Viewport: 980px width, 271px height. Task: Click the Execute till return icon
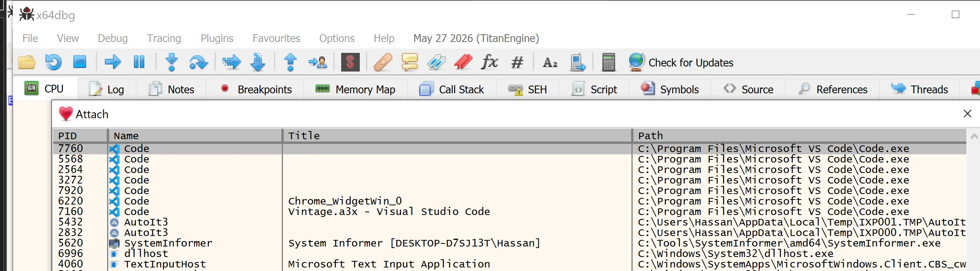290,62
